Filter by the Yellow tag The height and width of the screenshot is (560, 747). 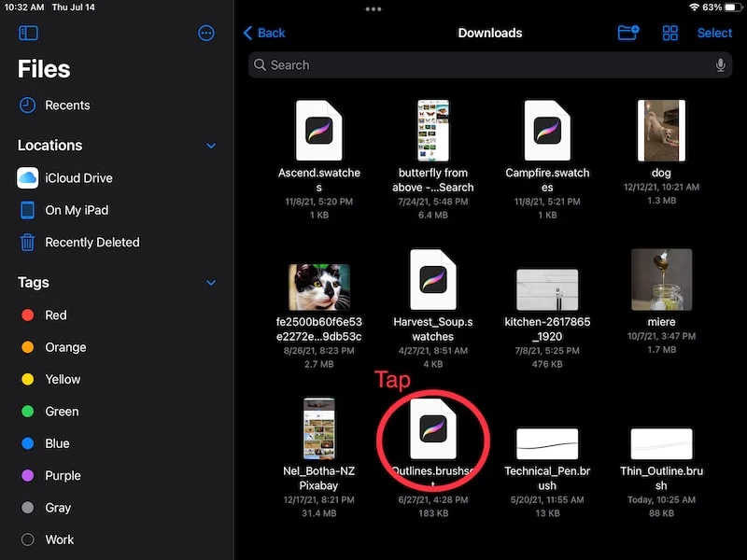tap(50, 379)
